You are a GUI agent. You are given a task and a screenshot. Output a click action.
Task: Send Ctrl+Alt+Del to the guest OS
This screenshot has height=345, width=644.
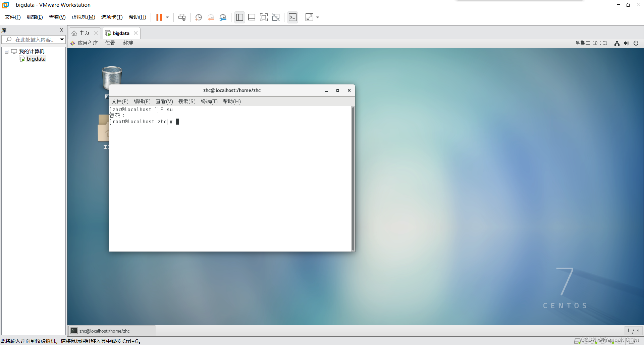click(181, 17)
